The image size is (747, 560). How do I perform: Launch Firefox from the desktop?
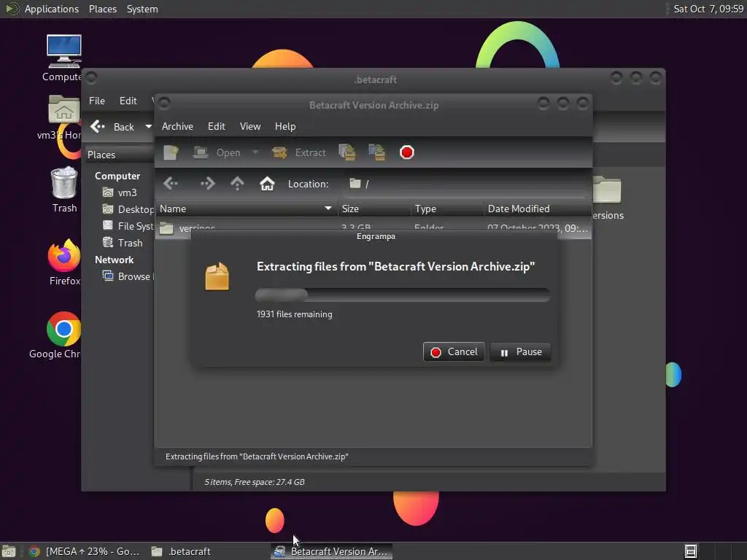point(64,262)
